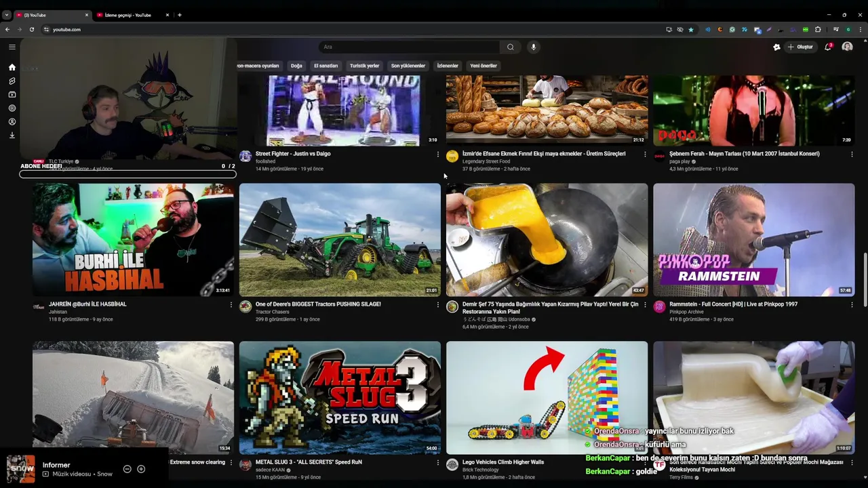Close the (3) YouTube tab

(x=87, y=15)
